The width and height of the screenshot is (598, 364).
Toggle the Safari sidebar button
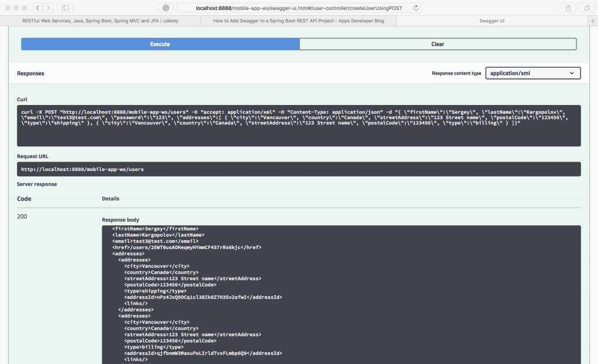point(65,8)
